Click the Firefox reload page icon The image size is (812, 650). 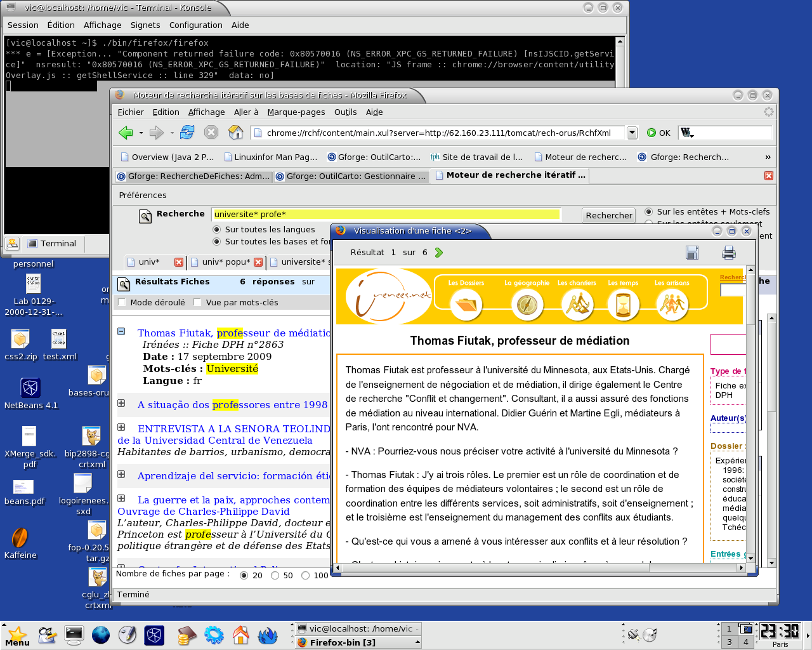pos(187,132)
